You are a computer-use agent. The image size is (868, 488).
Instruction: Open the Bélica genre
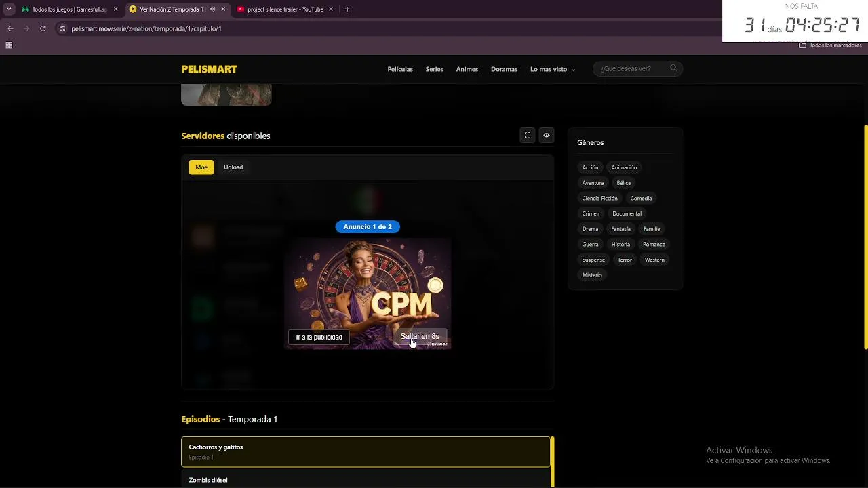click(624, 183)
